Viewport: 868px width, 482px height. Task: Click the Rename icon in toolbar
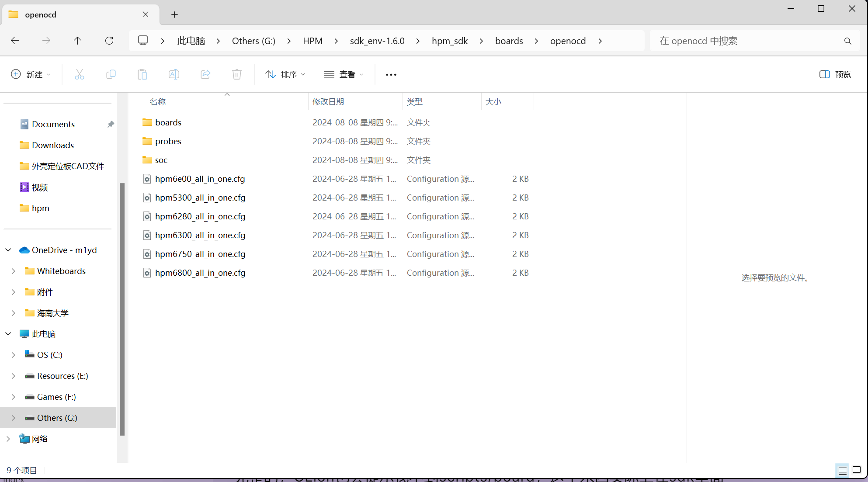[x=174, y=74]
